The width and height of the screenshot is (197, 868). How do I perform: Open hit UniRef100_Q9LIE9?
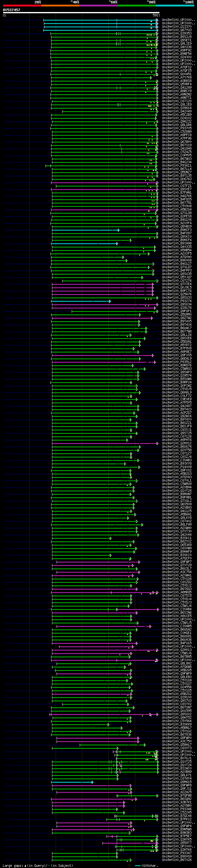[177, 43]
